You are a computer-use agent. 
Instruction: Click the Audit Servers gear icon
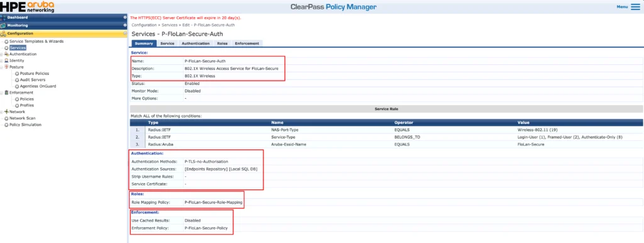pyautogui.click(x=17, y=80)
